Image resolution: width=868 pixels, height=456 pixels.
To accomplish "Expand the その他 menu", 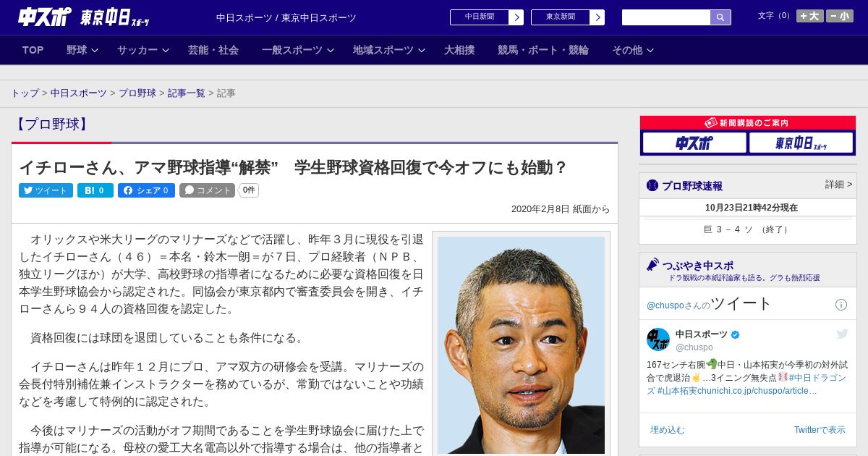I will (x=633, y=50).
